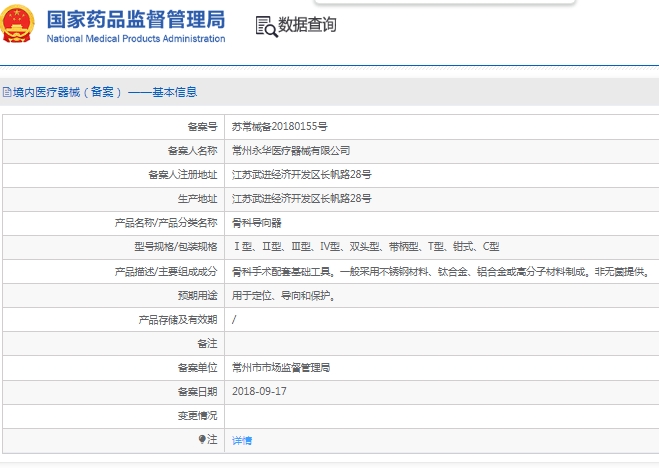Image resolution: width=659 pixels, height=468 pixels.
Task: Open the 详情 details link
Action: pyautogui.click(x=242, y=440)
